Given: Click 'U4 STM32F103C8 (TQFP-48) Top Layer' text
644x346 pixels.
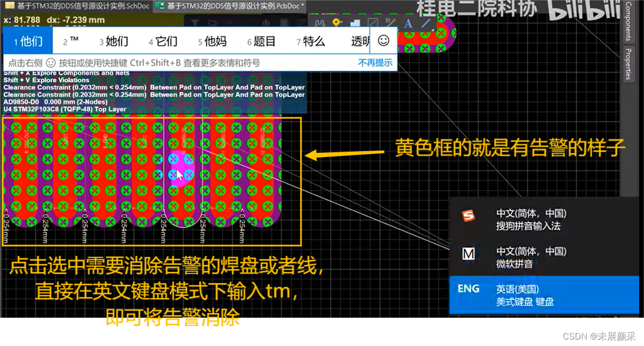Looking at the screenshot, I should coord(65,109).
